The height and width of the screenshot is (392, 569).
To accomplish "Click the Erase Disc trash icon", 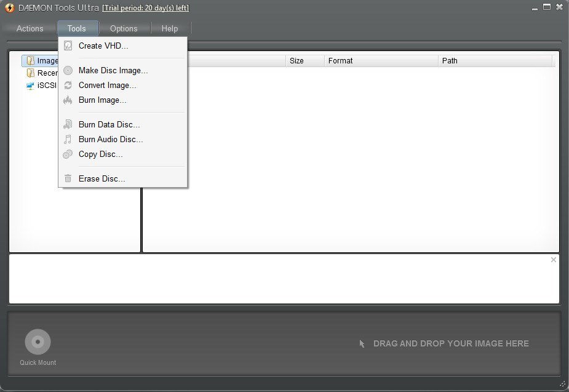I will pyautogui.click(x=68, y=178).
